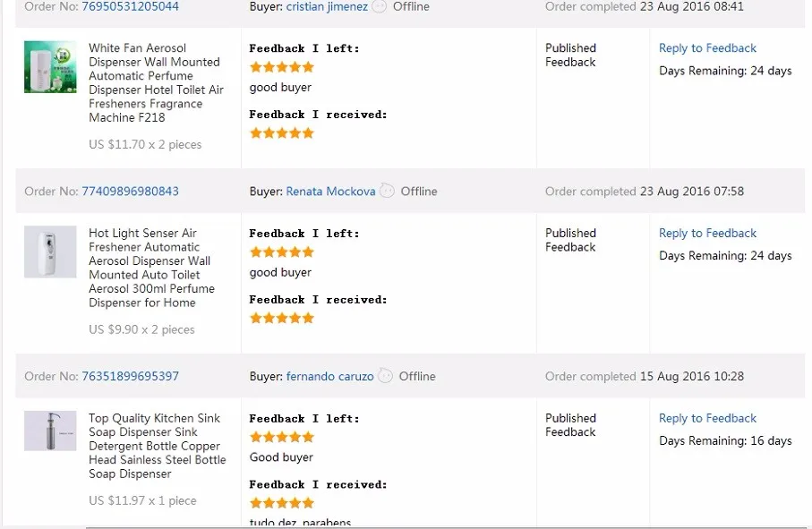Image resolution: width=812 pixels, height=529 pixels.
Task: View buyer Renata Mockova profile
Action: pos(330,191)
